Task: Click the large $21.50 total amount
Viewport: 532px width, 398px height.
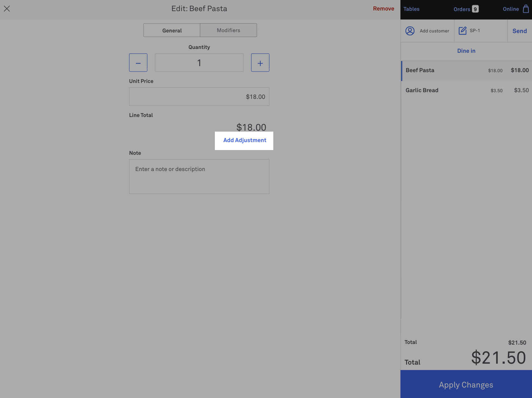Action: (x=498, y=358)
